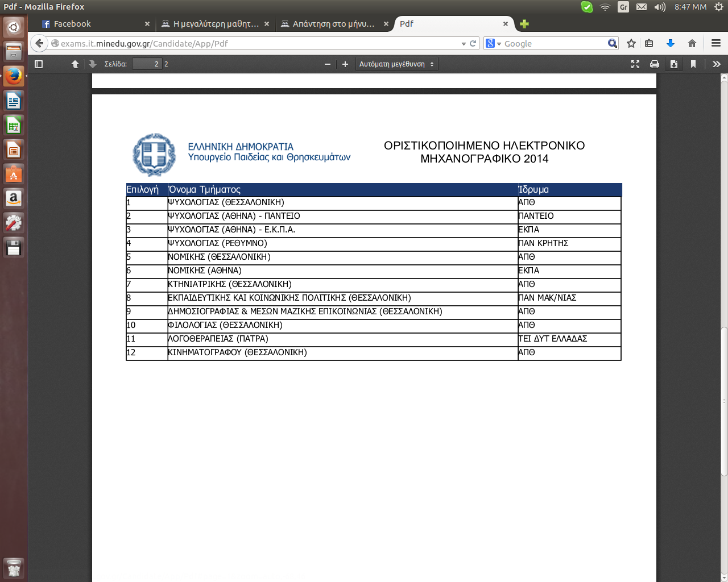Image resolution: width=728 pixels, height=582 pixels.
Task: Switch to the Η μεγαλύτερη μαθητ... tab
Action: (216, 24)
